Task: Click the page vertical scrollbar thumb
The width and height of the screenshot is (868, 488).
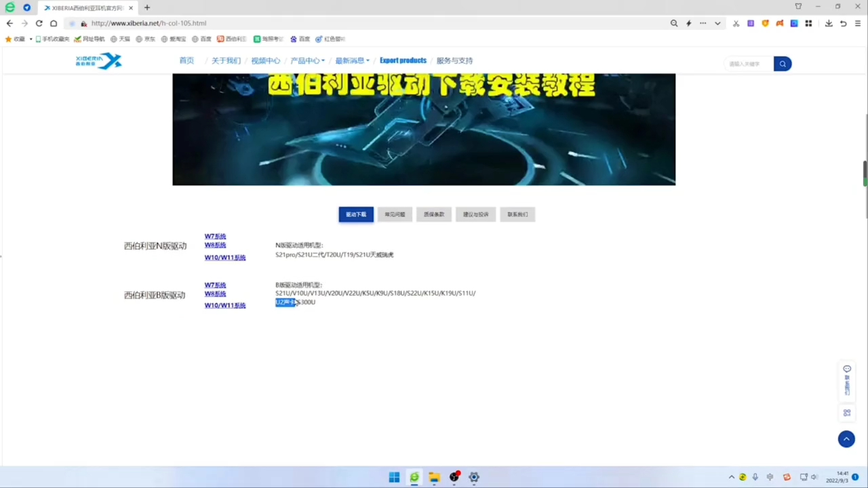Action: point(865,174)
